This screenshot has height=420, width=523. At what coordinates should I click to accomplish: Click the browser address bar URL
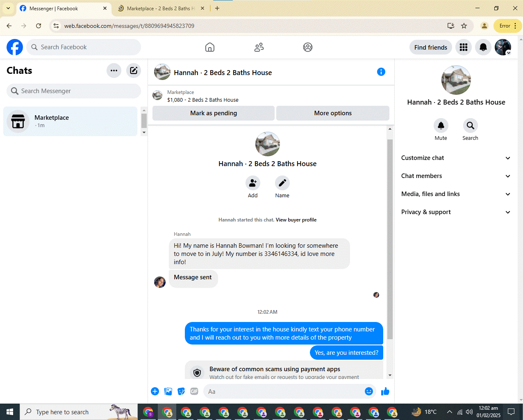[129, 26]
